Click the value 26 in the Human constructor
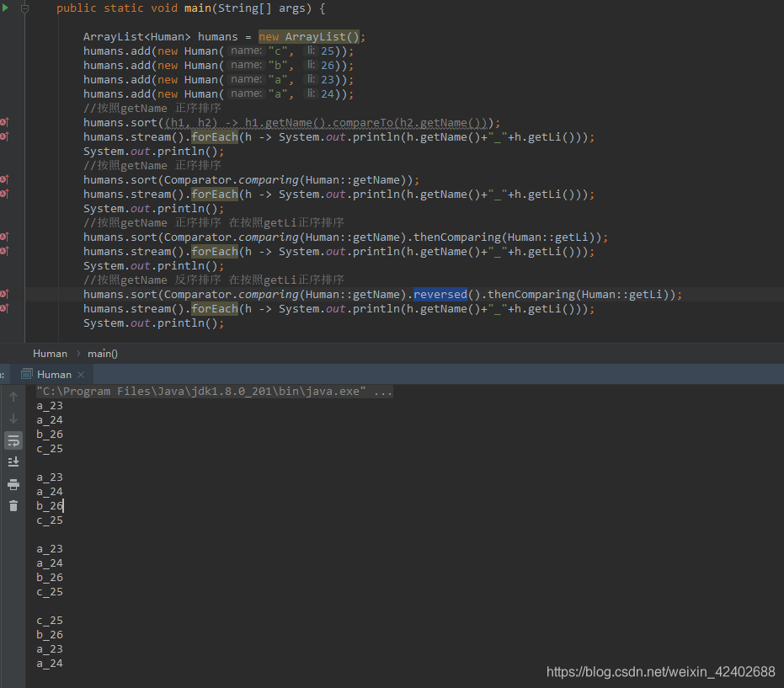Viewport: 784px width, 688px height. tap(328, 66)
